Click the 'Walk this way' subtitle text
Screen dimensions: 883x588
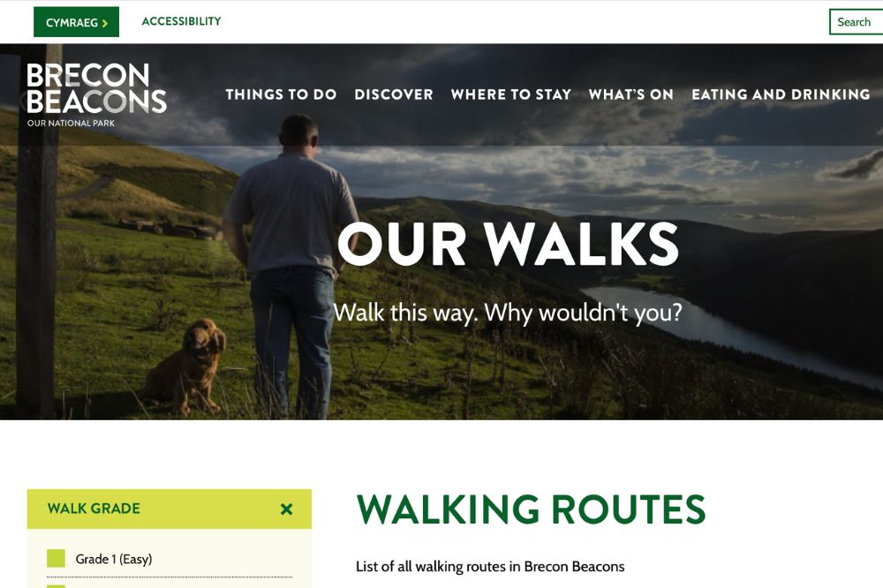(508, 313)
